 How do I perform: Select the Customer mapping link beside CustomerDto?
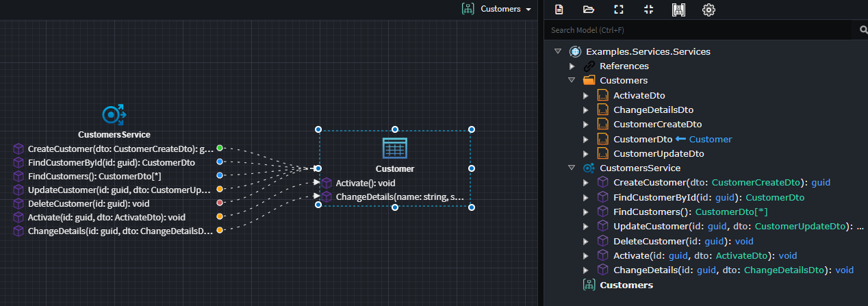pos(704,139)
